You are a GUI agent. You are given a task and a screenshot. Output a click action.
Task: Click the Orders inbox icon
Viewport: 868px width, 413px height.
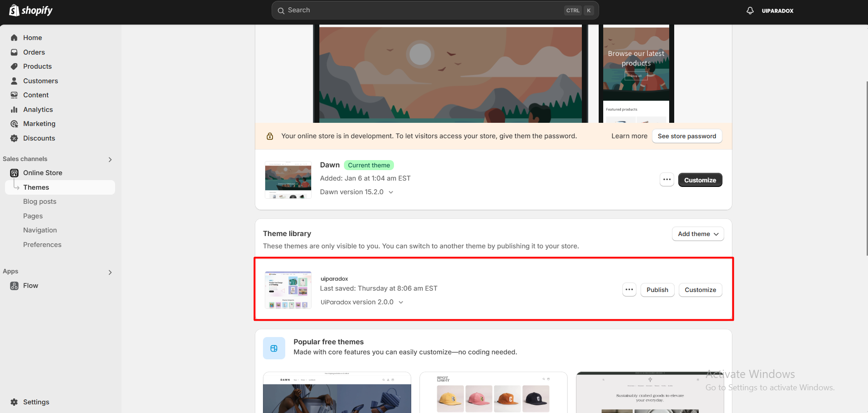point(14,52)
